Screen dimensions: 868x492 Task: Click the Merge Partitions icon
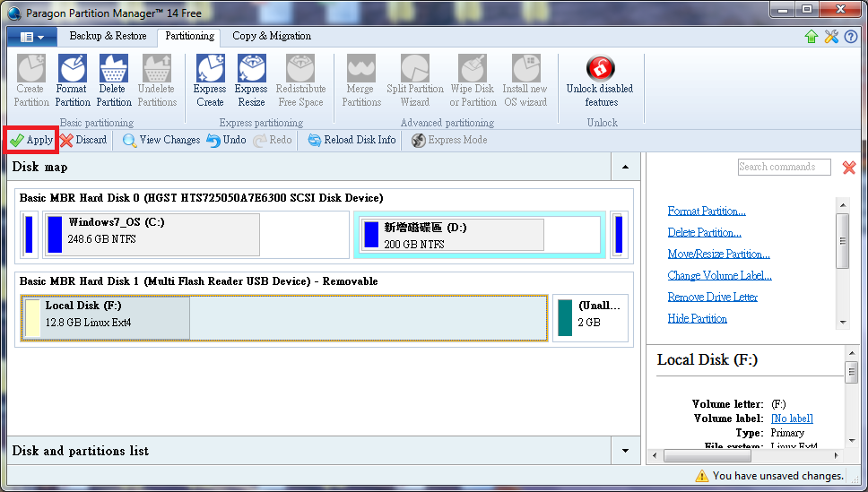tap(361, 81)
